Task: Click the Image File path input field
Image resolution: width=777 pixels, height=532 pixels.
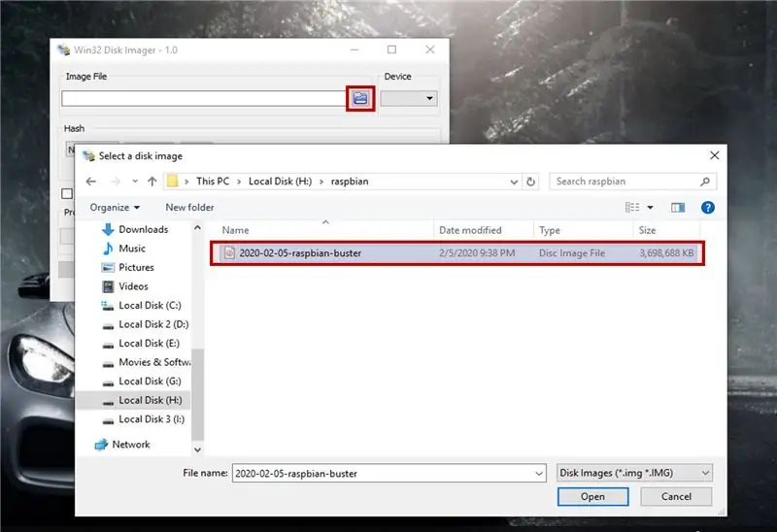Action: [x=204, y=98]
